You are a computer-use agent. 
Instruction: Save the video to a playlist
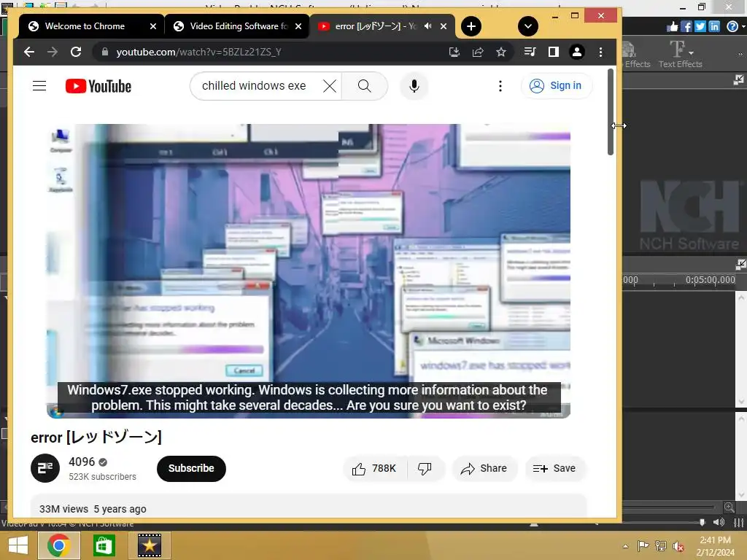click(554, 469)
